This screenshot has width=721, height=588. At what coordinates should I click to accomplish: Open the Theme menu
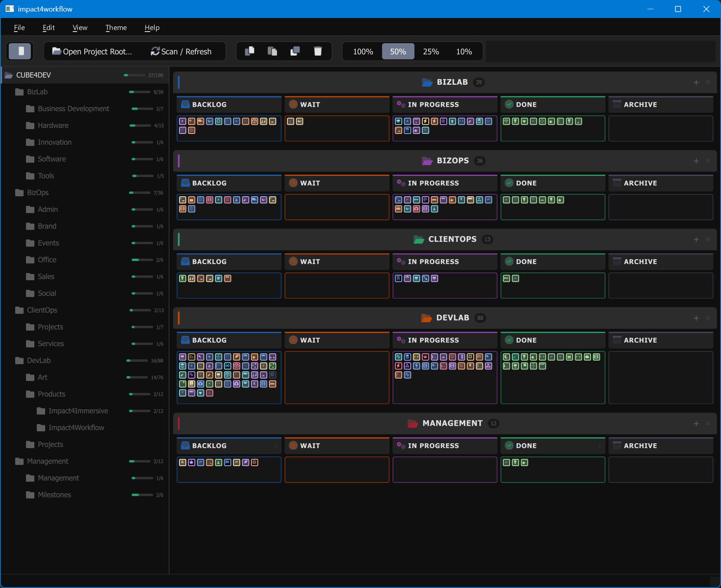click(x=116, y=28)
